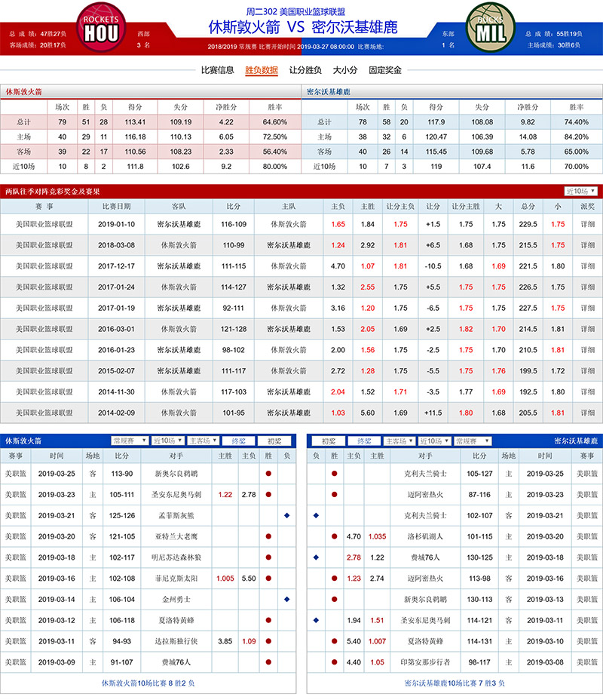Viewport: 603px width, 700px height.
Task: Open 详细 link for 2014-02-09 match
Action: [x=587, y=413]
